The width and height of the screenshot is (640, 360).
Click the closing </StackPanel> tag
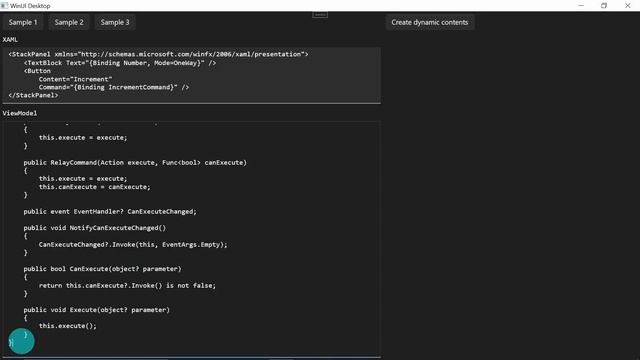click(33, 96)
